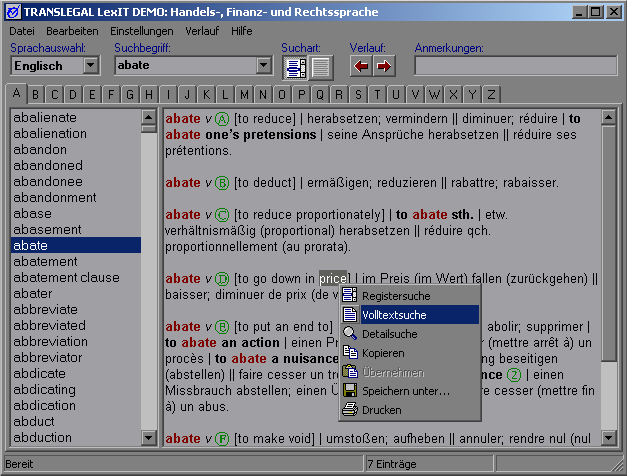Select highlighted abate entry in list
627x476 pixels.
coord(76,245)
